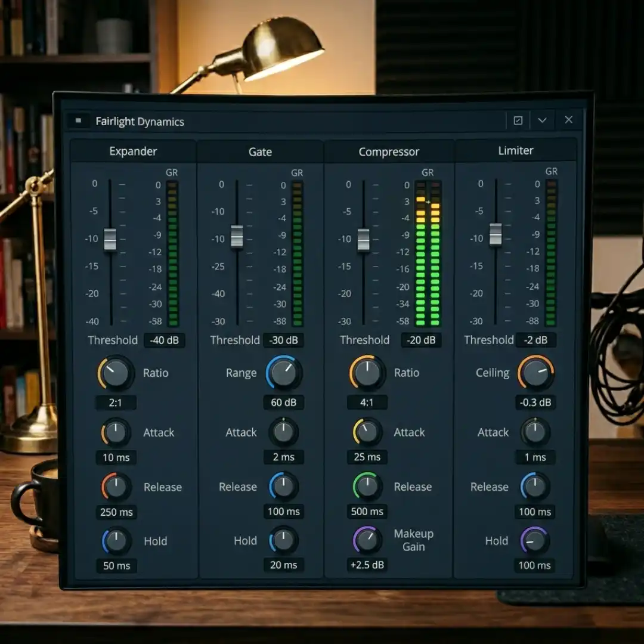
Task: Click the Compressor attack value 25 ms
Action: [367, 457]
